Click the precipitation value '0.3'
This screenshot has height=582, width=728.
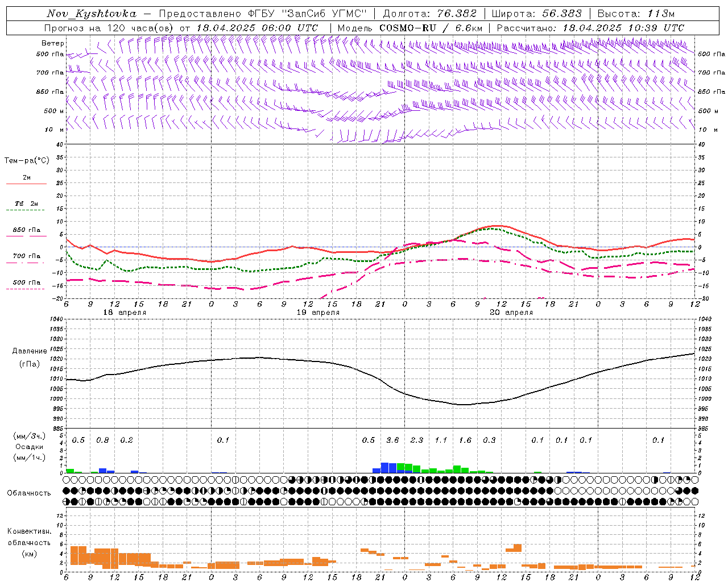click(489, 440)
